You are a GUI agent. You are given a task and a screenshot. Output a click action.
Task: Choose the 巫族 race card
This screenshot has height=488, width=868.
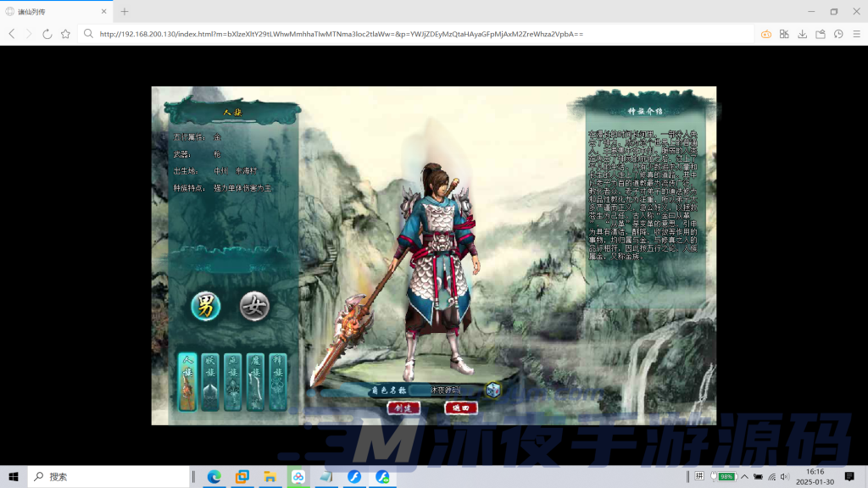point(233,382)
